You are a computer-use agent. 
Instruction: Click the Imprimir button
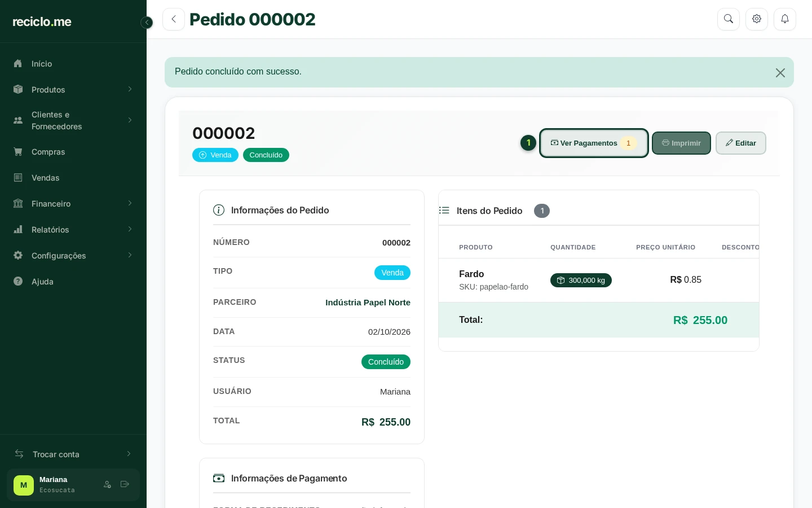coord(681,143)
